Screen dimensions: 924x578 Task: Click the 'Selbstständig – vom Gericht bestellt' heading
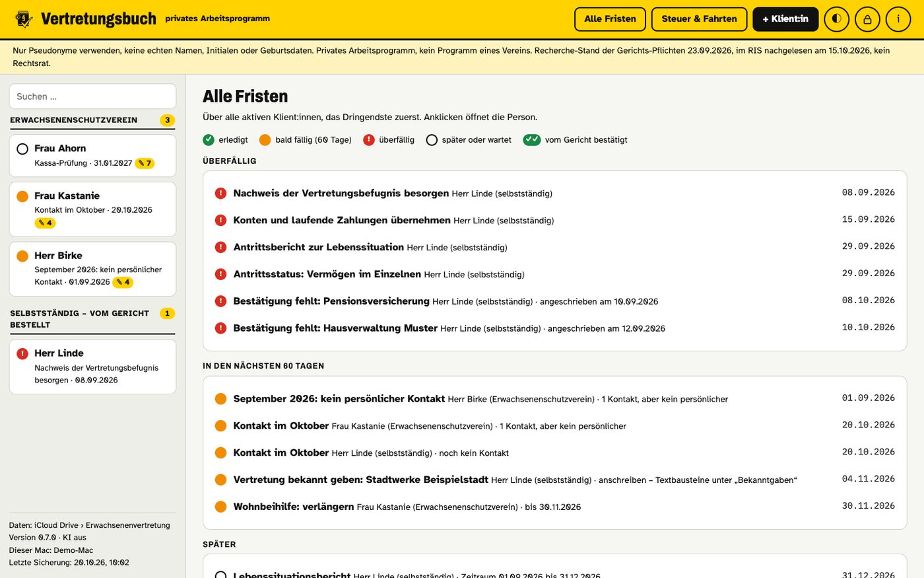pos(79,319)
